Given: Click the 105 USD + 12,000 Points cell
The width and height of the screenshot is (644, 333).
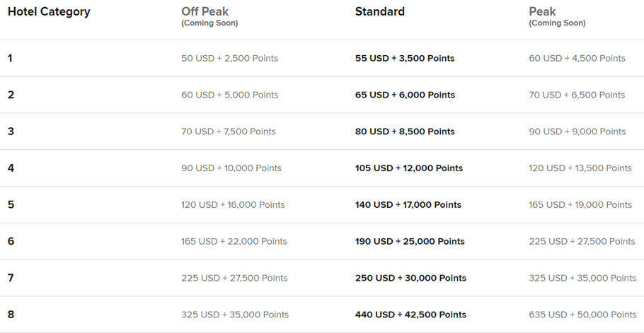Looking at the screenshot, I should pos(409,168).
